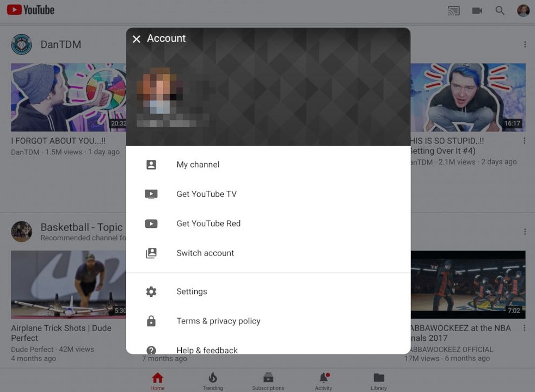535x392 pixels.
Task: Open the Library tab
Action: click(x=379, y=381)
